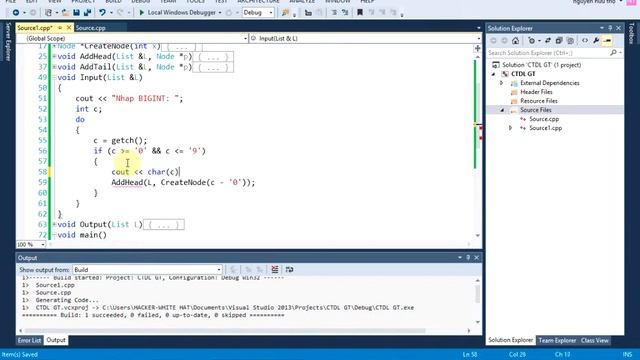Expand the Source1.cpp tree node
Viewport: 640px width, 360px height.
pos(510,128)
